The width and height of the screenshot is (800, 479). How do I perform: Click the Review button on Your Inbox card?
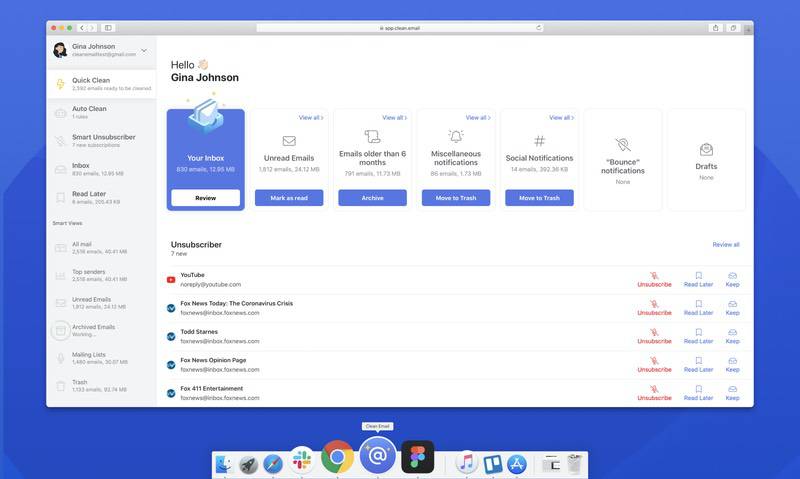pyautogui.click(x=206, y=198)
